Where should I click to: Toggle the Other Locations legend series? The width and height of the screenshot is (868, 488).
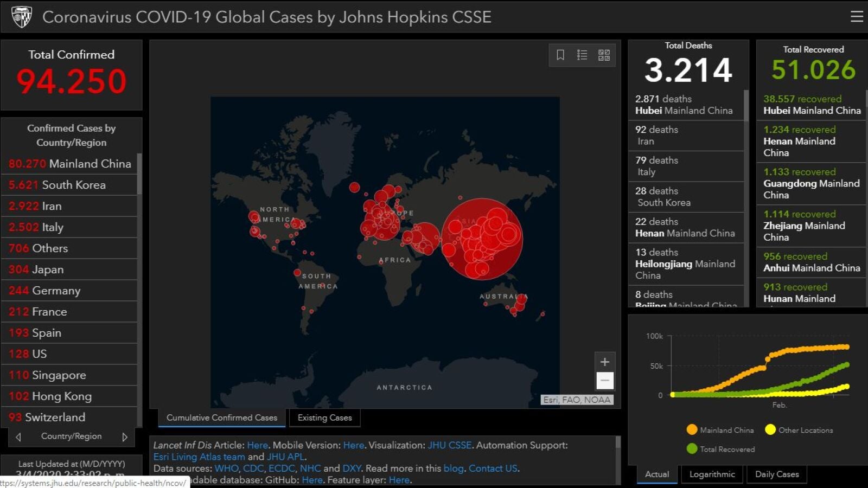click(x=799, y=430)
